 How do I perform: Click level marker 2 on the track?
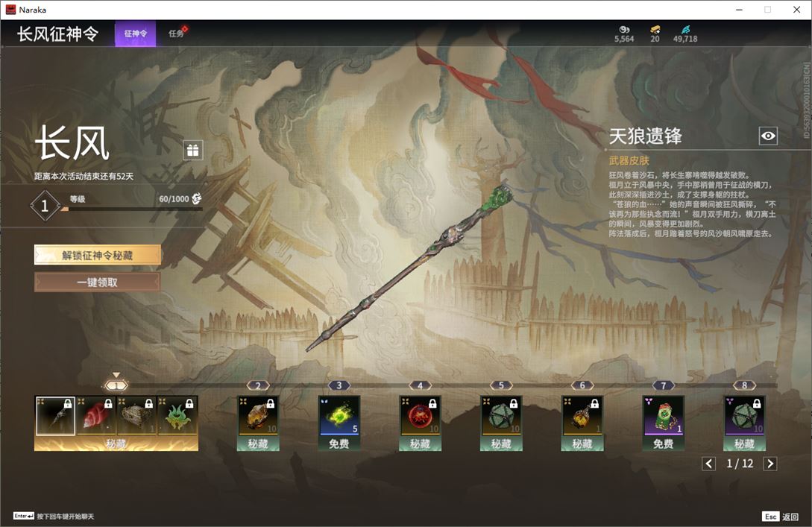coord(258,385)
